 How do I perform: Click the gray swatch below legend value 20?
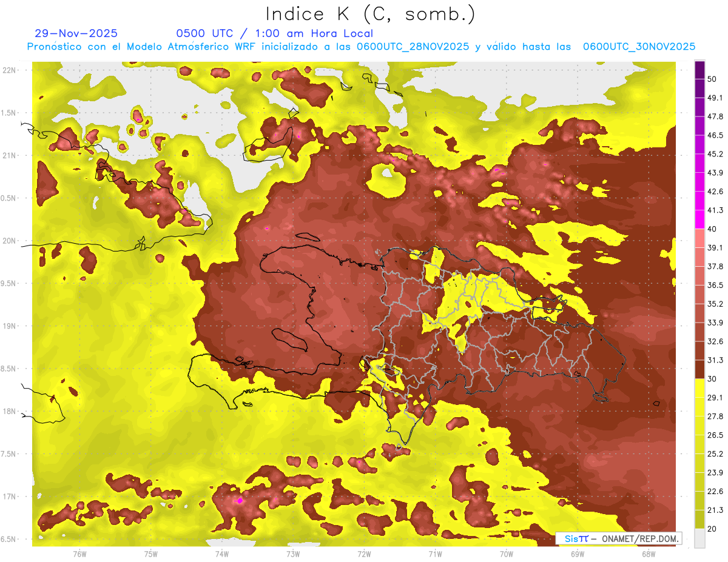699,538
